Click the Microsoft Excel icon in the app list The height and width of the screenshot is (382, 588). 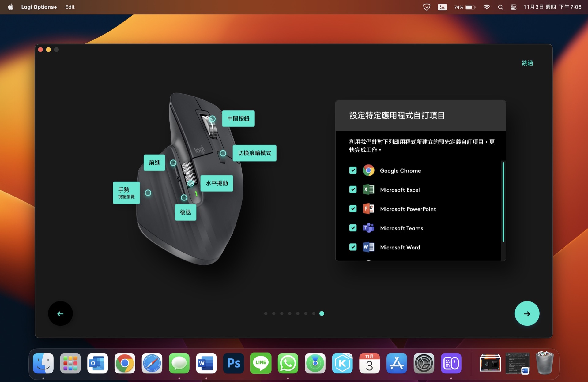[368, 190]
